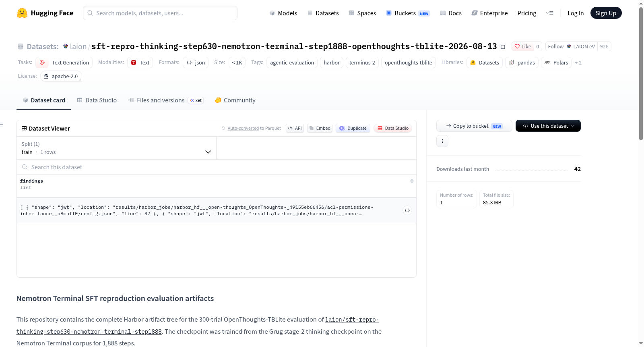Click the Like heart button
This screenshot has height=347, width=644.
tap(522, 46)
